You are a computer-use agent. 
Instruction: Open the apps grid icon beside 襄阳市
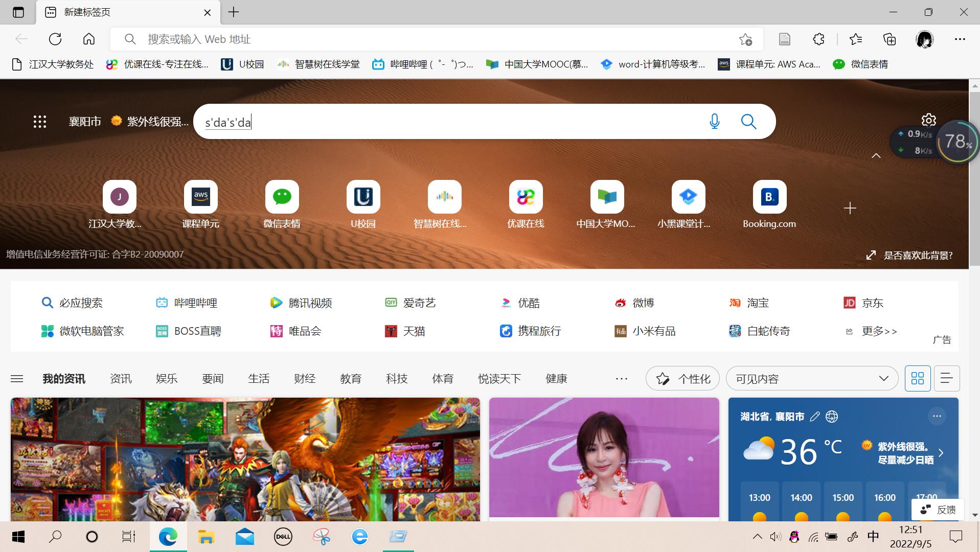(x=39, y=121)
